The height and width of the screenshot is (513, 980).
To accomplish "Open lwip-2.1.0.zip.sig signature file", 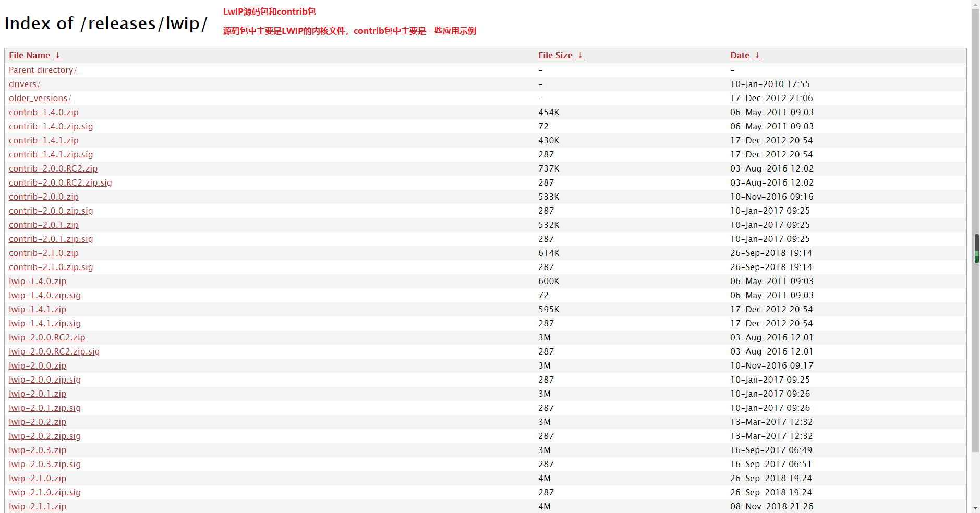I will tap(45, 492).
